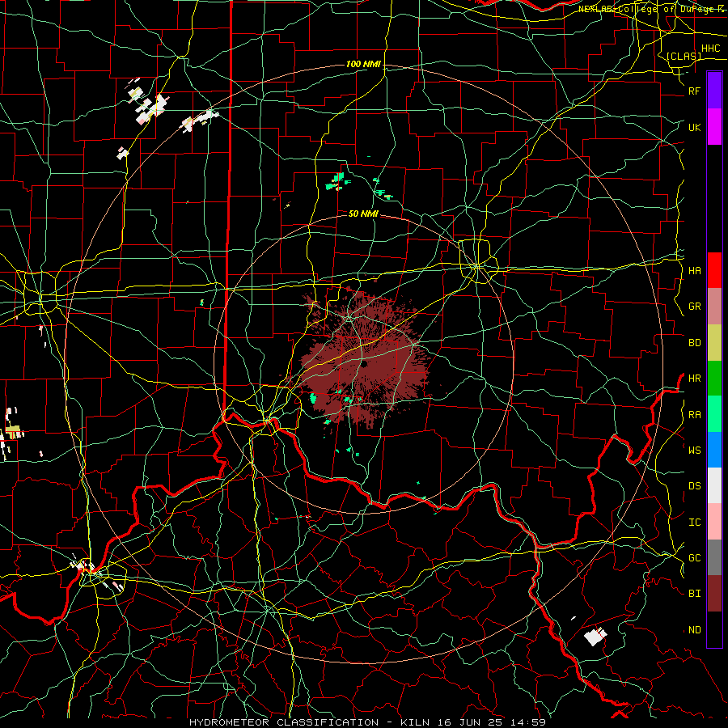Click the ND black legend swatch
This screenshot has height=728, width=728.
tap(714, 629)
